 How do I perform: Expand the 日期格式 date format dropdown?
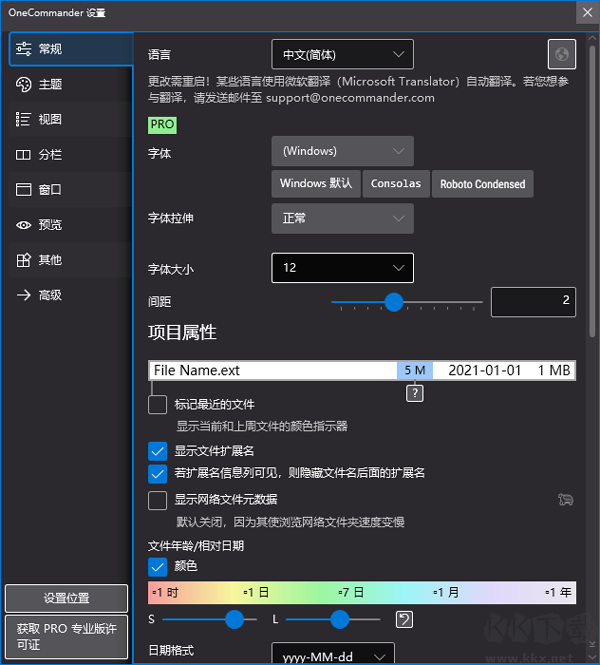pyautogui.click(x=333, y=655)
